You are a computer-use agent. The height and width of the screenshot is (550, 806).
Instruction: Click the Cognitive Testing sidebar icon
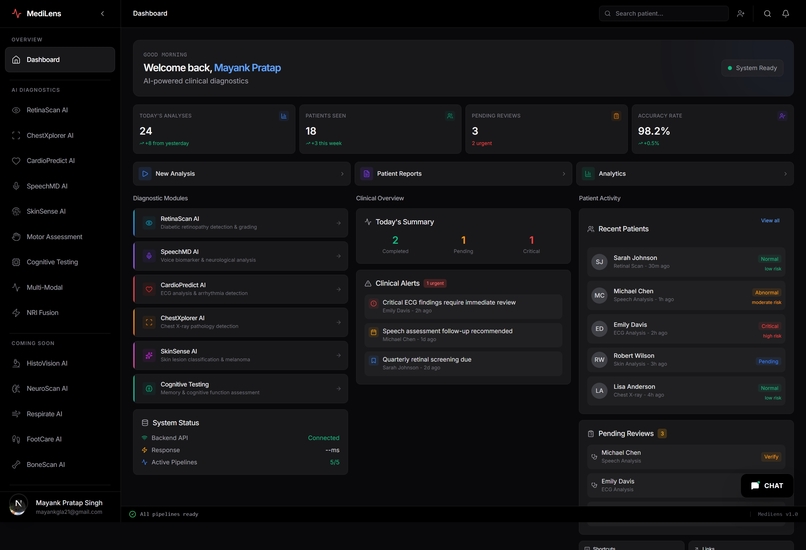click(x=16, y=262)
